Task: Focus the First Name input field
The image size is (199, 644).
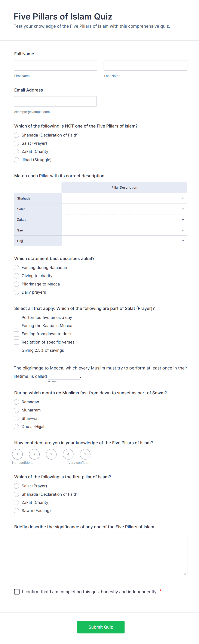Action: [55, 66]
